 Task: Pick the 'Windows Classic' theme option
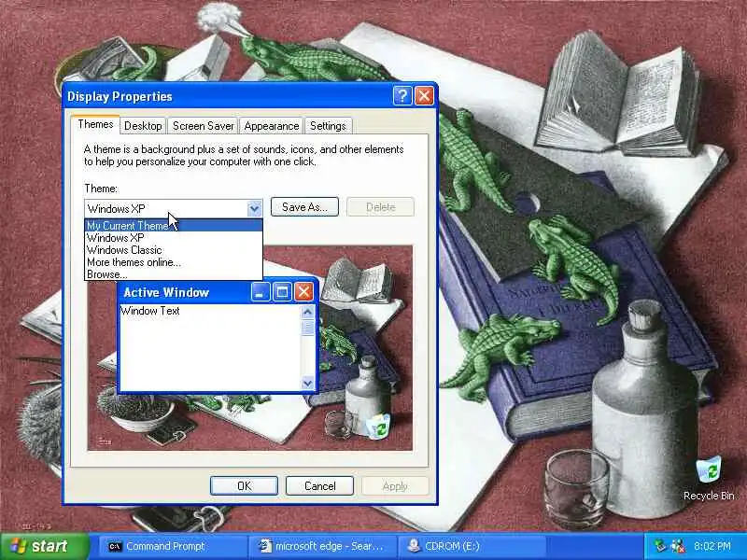[174, 250]
